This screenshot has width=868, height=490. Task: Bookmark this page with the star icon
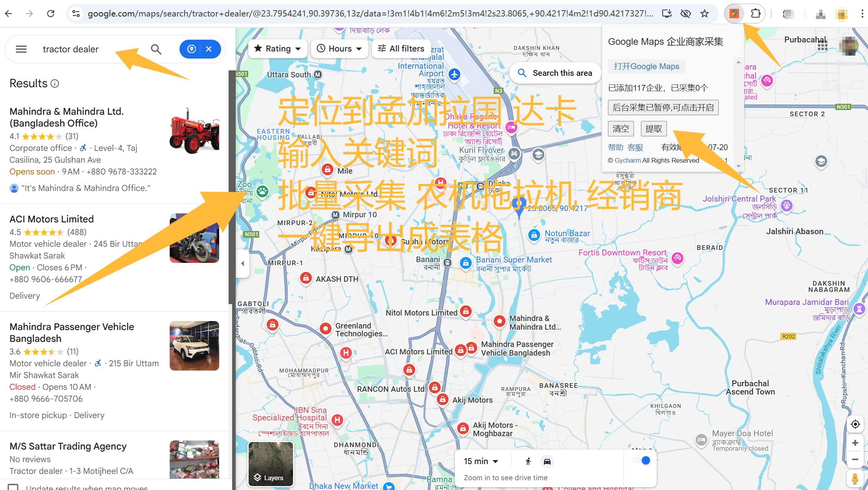[x=704, y=14]
